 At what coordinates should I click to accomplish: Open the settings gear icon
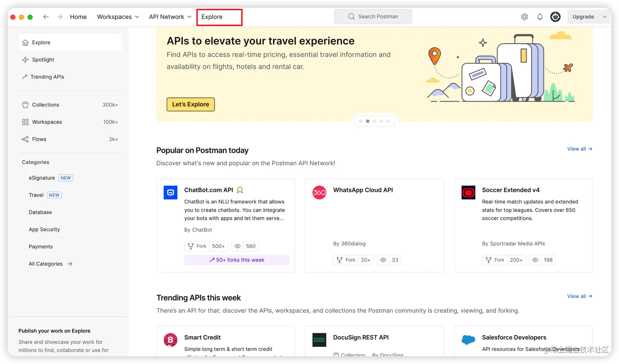pos(524,17)
